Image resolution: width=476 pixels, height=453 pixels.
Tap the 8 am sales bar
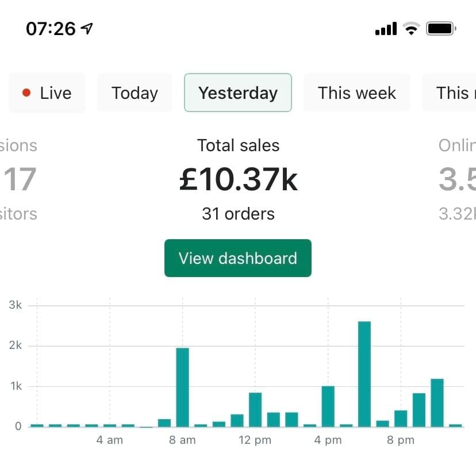click(x=182, y=386)
